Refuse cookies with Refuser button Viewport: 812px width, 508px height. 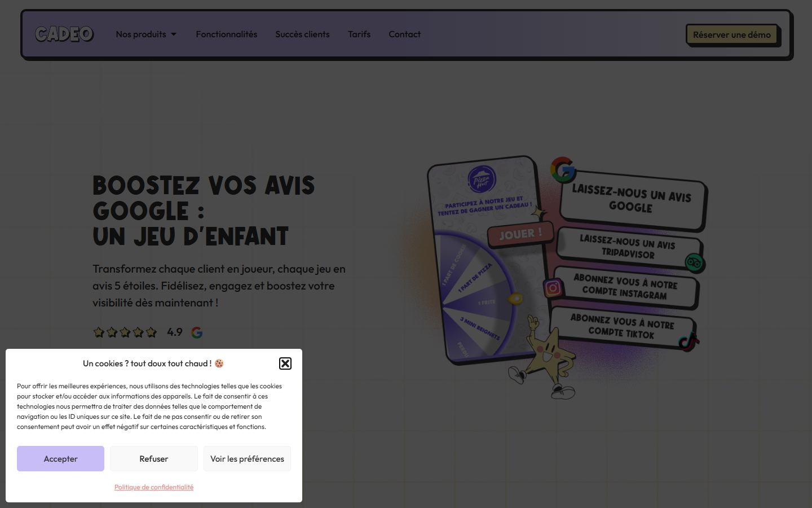[x=154, y=458]
